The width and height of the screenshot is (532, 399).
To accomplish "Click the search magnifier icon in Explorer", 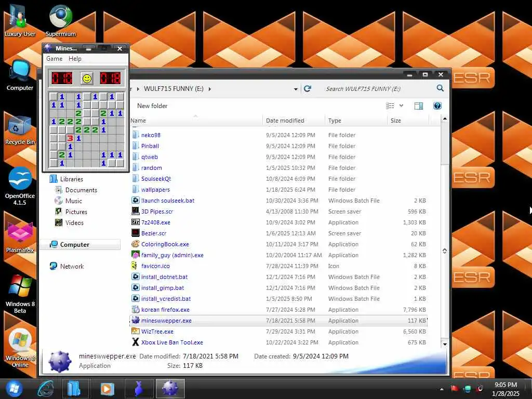I will pyautogui.click(x=440, y=88).
